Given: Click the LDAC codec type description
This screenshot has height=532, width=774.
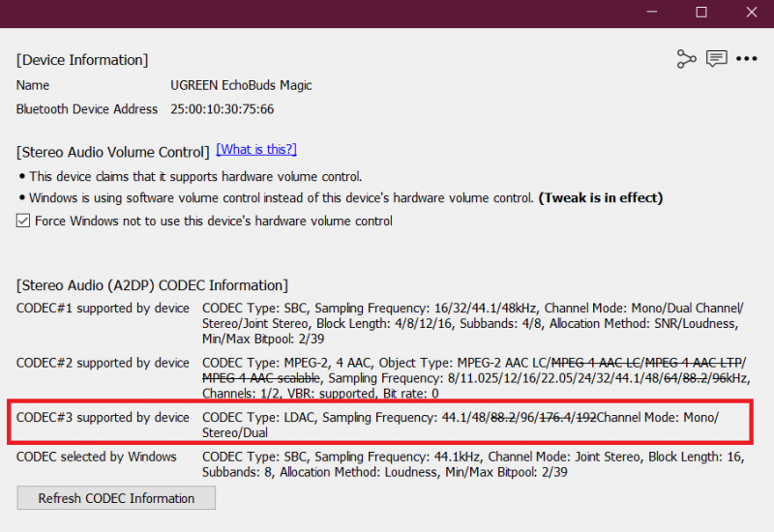Looking at the screenshot, I should pyautogui.click(x=461, y=425).
